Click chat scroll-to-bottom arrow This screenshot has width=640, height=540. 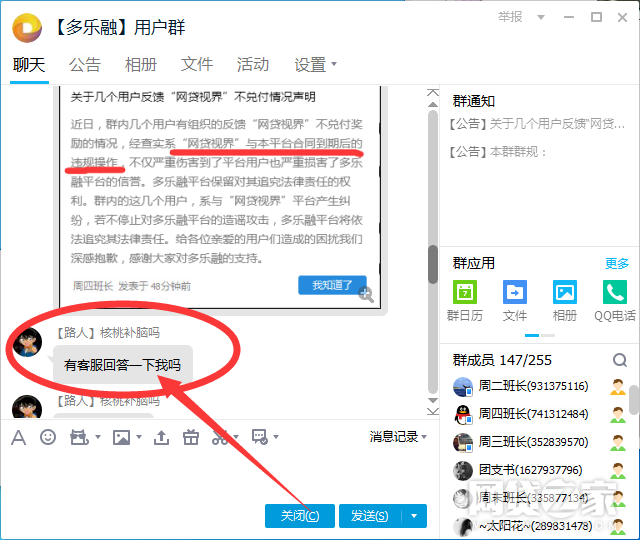433,411
